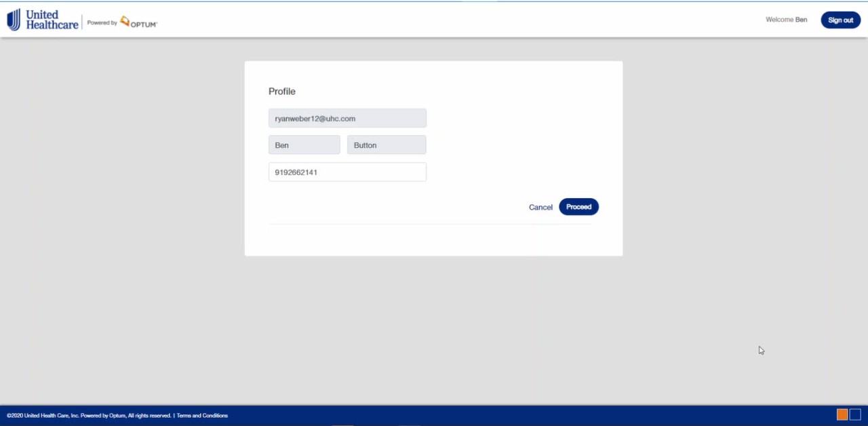Click the 'All rights reserved' footer text

pos(149,416)
